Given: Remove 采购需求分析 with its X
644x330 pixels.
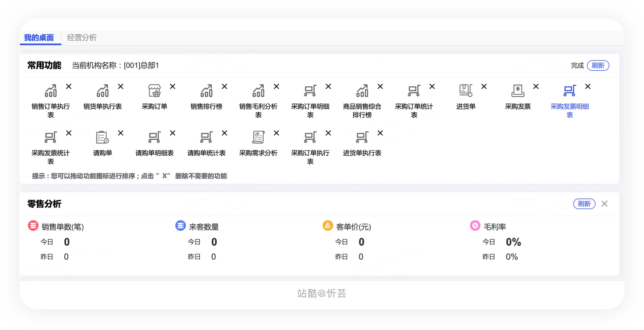Looking at the screenshot, I should [276, 133].
